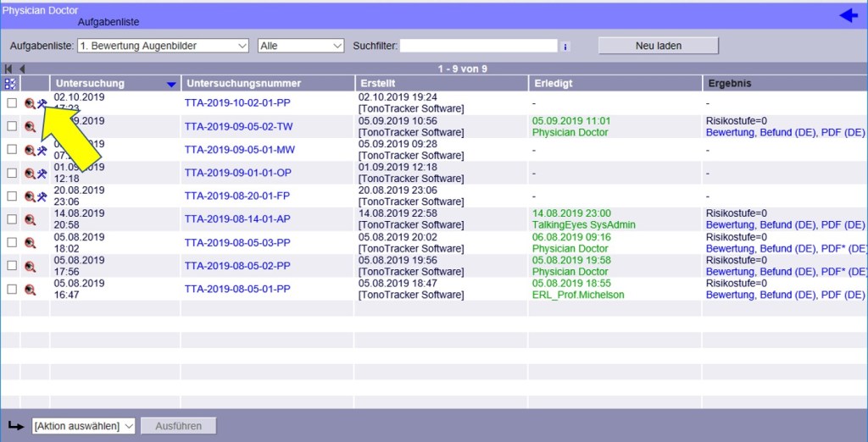
Task: Open the Aktion auswählen dropdown
Action: (84, 426)
